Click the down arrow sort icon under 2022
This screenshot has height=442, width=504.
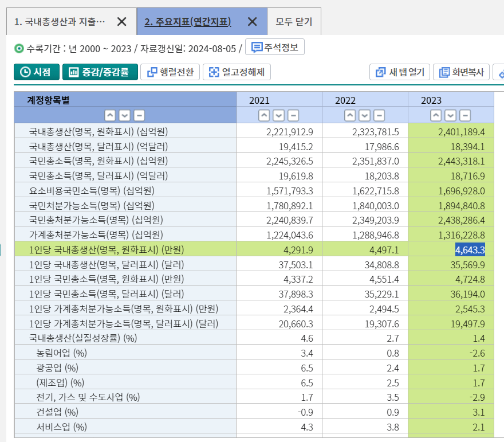364,115
